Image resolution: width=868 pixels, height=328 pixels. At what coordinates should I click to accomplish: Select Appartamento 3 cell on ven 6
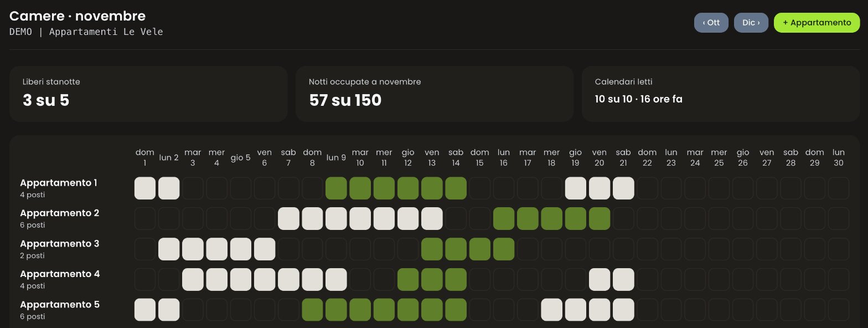(x=265, y=249)
